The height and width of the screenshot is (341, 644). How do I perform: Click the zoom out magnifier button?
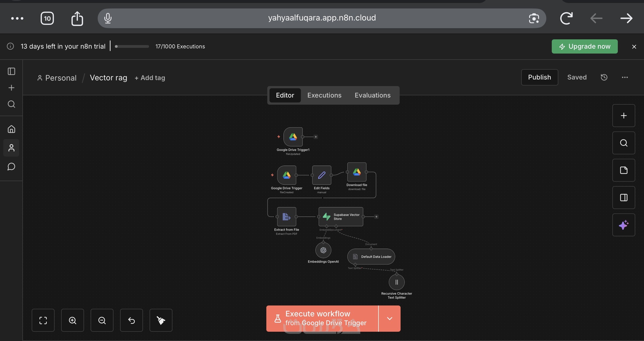[x=102, y=320]
